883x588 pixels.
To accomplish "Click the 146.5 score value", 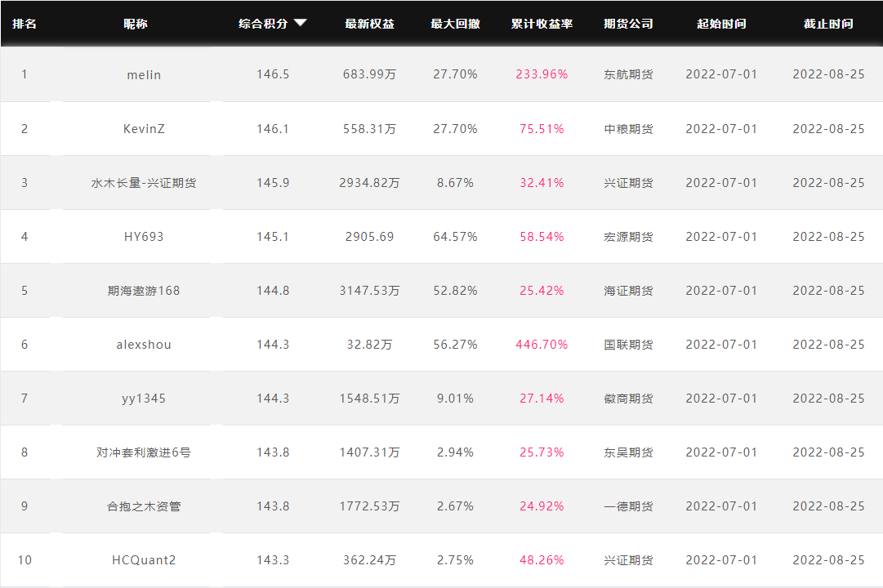I will click(273, 74).
